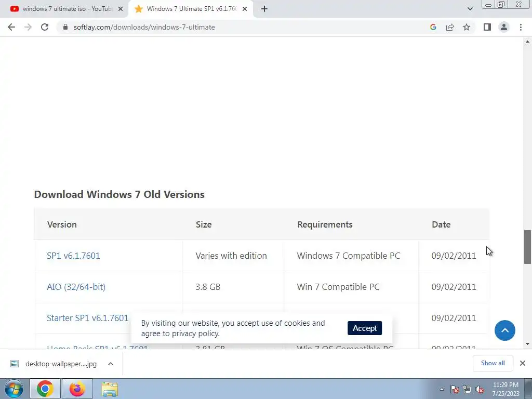Click the Action Center flag tray icon

pos(454,389)
